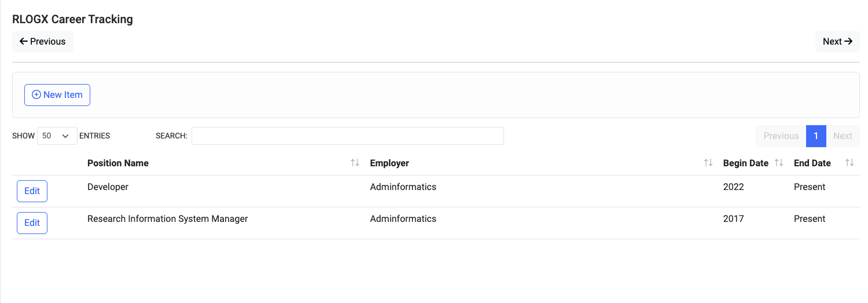Click into the Search field

(347, 136)
